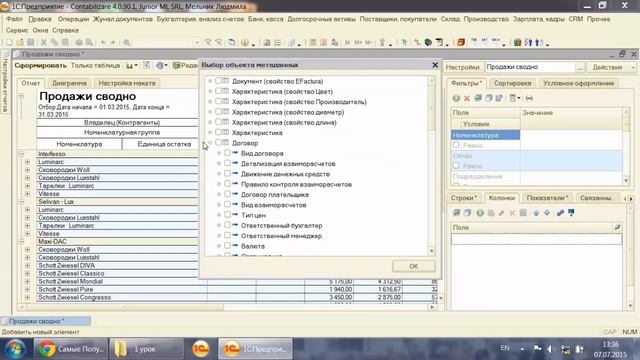
Task: Click the green Add field icon in Columns toolbar
Action: (480, 213)
